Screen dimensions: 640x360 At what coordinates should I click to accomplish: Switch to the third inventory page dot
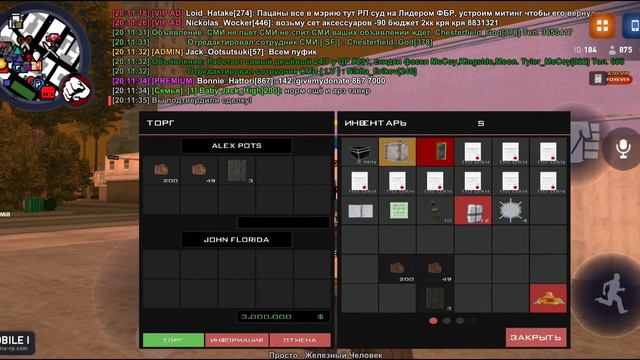pos(460,321)
